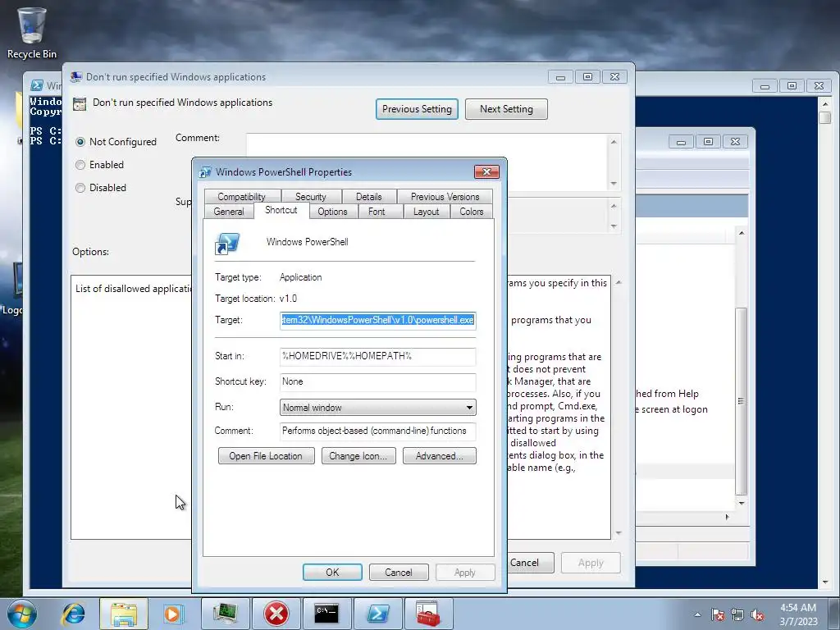Minimize the policy setting window
This screenshot has width=840, height=630.
click(x=561, y=76)
